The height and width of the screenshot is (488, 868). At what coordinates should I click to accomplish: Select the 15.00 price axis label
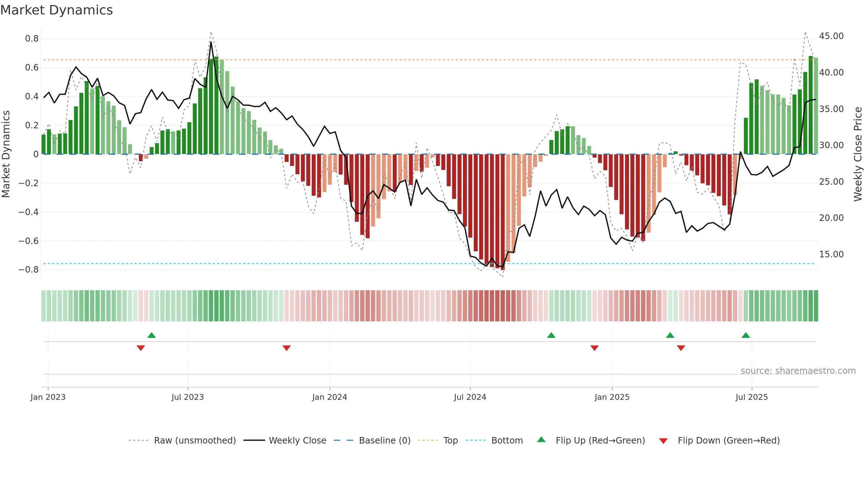[831, 254]
